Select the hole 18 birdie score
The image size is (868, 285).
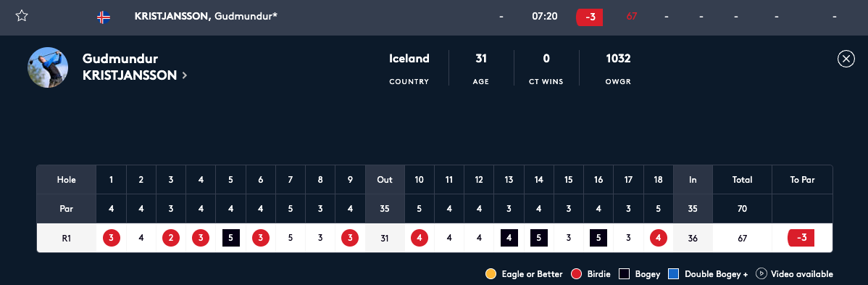point(658,239)
